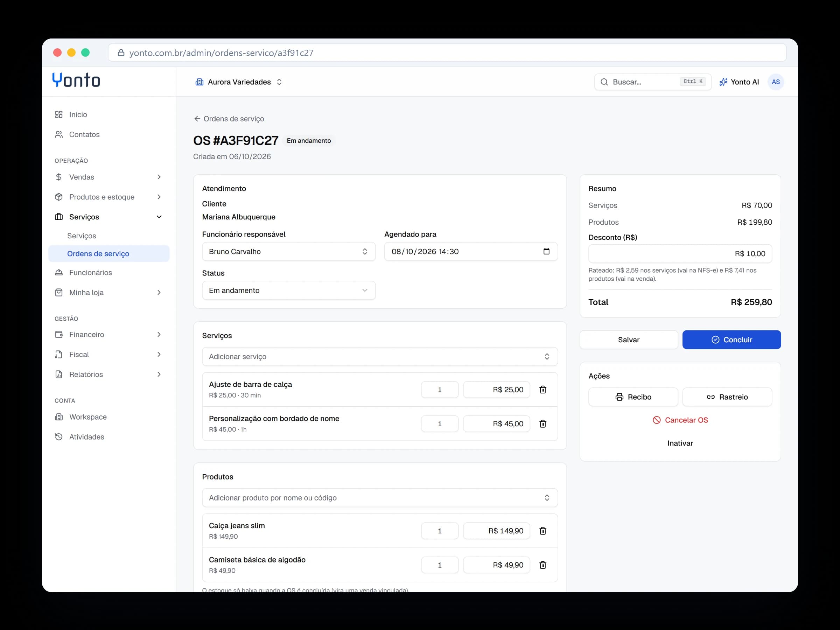Open the Rastreio link button
This screenshot has width=840, height=630.
(727, 397)
